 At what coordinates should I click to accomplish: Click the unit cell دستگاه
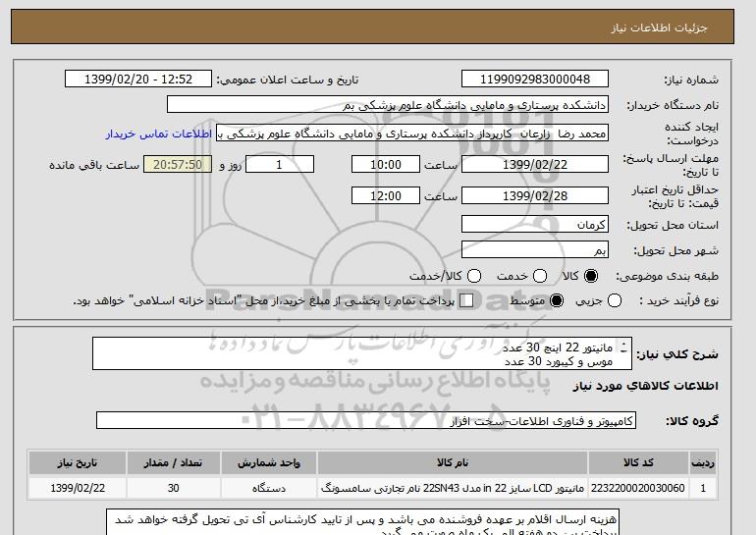(x=269, y=488)
